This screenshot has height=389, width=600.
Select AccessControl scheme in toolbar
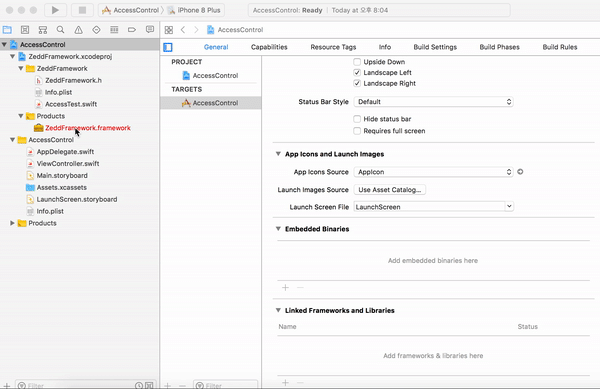tap(130, 10)
